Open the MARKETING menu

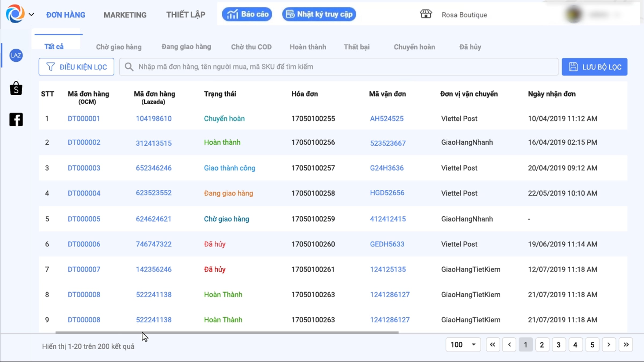coord(125,15)
